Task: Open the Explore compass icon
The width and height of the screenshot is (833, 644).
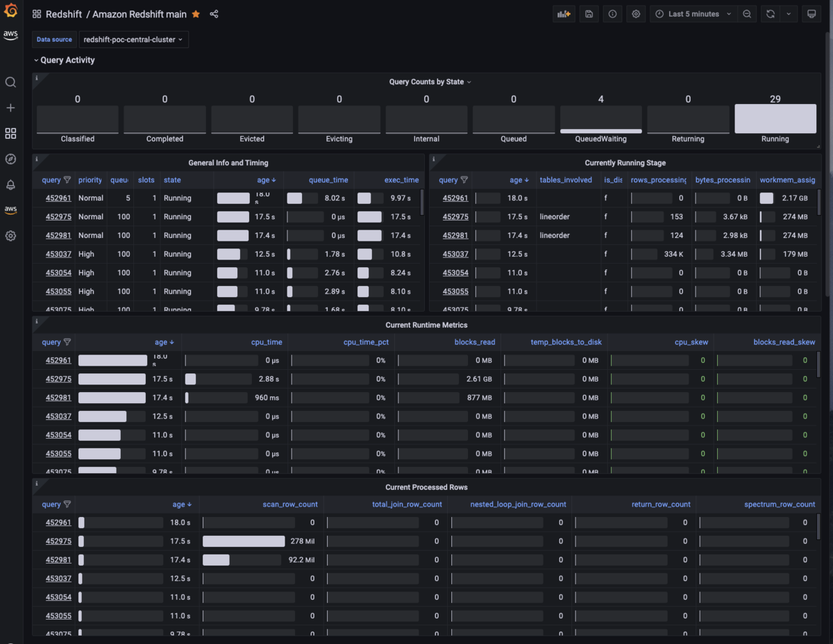Action: coord(10,159)
